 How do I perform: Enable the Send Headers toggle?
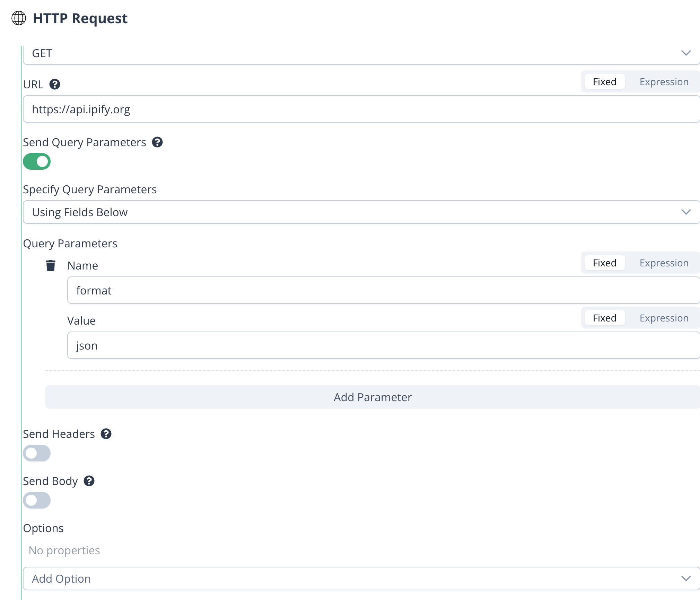point(37,453)
